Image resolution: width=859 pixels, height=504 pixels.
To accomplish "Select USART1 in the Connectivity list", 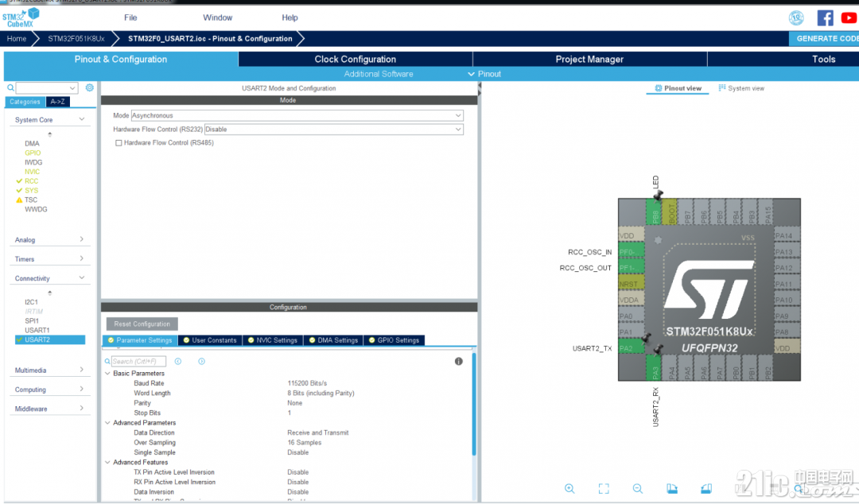I will tap(37, 331).
